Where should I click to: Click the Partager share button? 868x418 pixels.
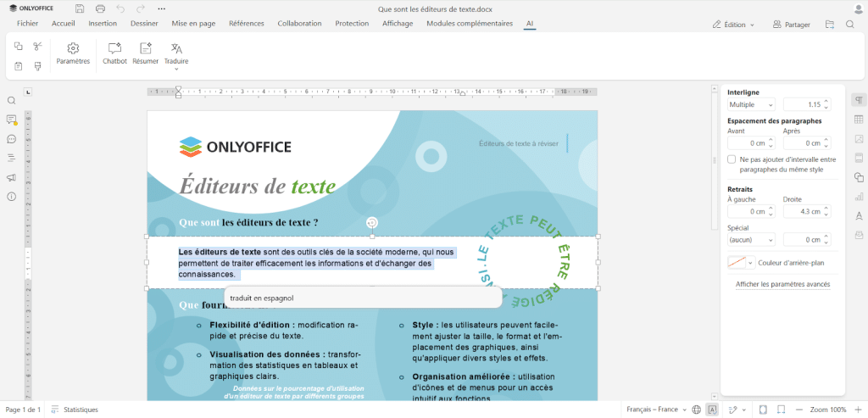[x=791, y=25]
